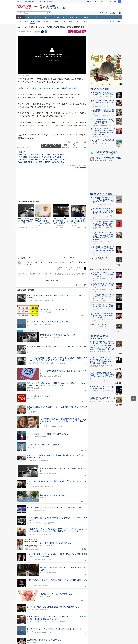Screen dimensions: 138x644
Task: React with the わかりやすい lightbulb icon
Action: [74, 145]
